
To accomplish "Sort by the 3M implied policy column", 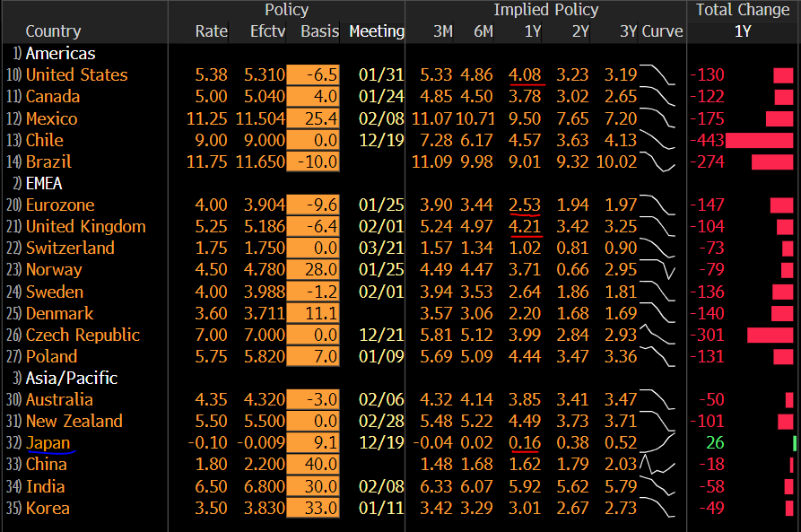I will pos(443,31).
